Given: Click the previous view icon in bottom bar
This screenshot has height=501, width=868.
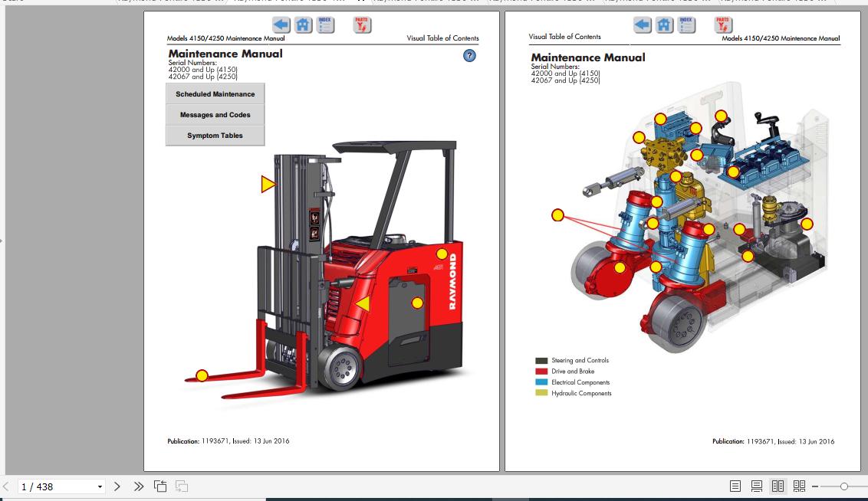Looking at the screenshot, I should [160, 486].
